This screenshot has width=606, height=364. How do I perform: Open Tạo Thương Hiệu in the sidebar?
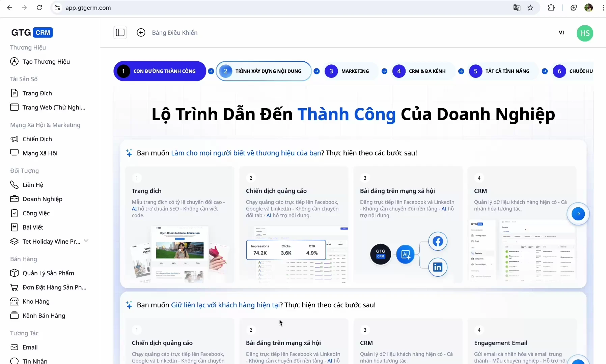click(46, 62)
